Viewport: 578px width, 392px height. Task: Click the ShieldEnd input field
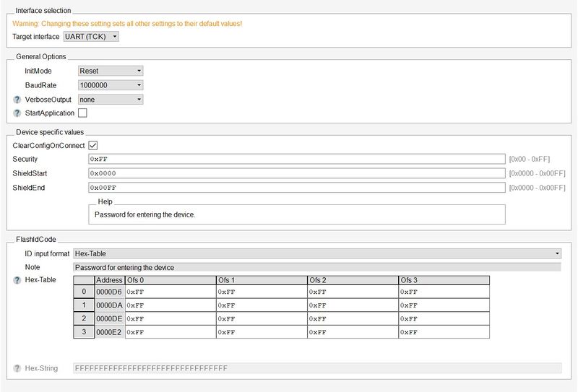296,188
